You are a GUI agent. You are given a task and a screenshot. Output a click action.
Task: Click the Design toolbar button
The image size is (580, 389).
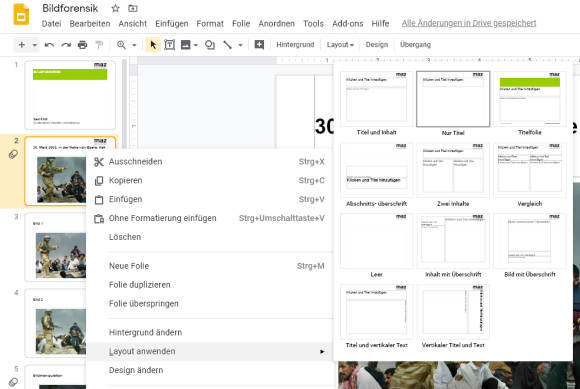tap(377, 45)
